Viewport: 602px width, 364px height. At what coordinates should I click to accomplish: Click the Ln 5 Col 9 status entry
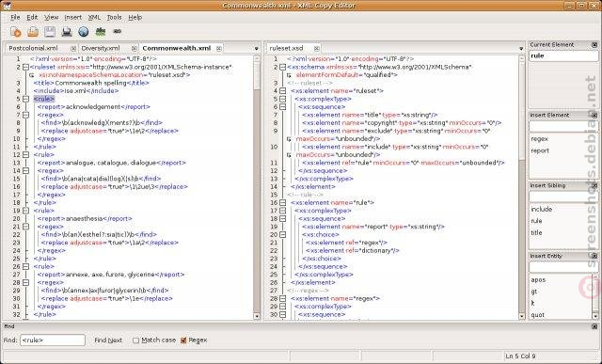(520, 356)
